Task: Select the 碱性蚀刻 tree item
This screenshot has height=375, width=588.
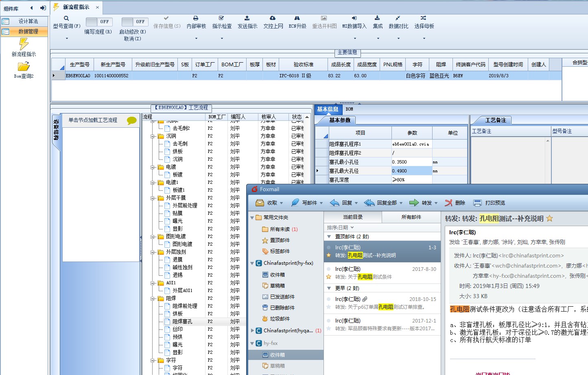Action: click(182, 267)
